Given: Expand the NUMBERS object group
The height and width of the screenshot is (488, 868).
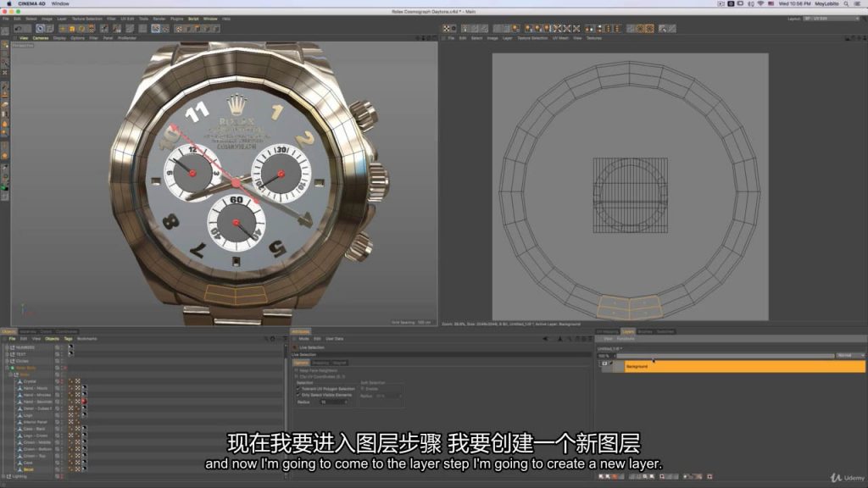Looking at the screenshot, I should pos(7,347).
